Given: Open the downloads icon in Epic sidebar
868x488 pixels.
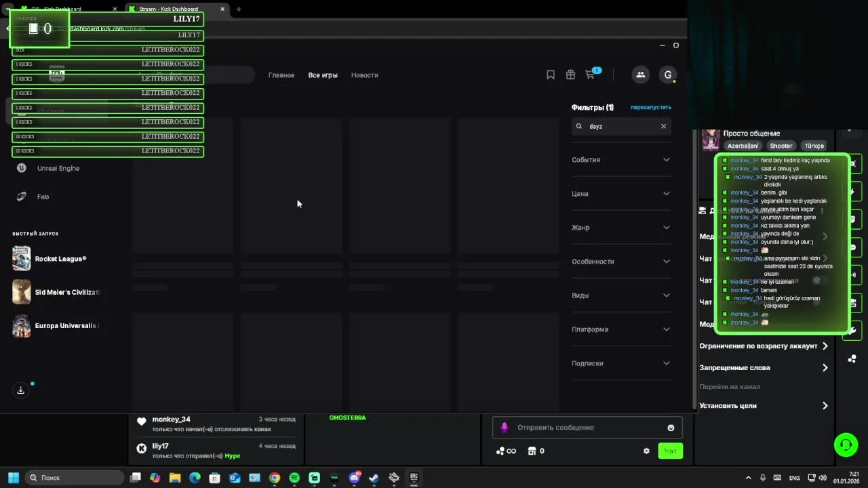Looking at the screenshot, I should tap(21, 390).
